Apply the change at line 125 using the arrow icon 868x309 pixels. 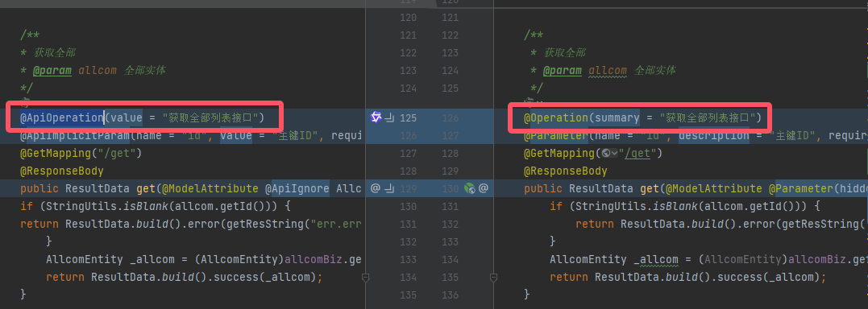pos(390,117)
